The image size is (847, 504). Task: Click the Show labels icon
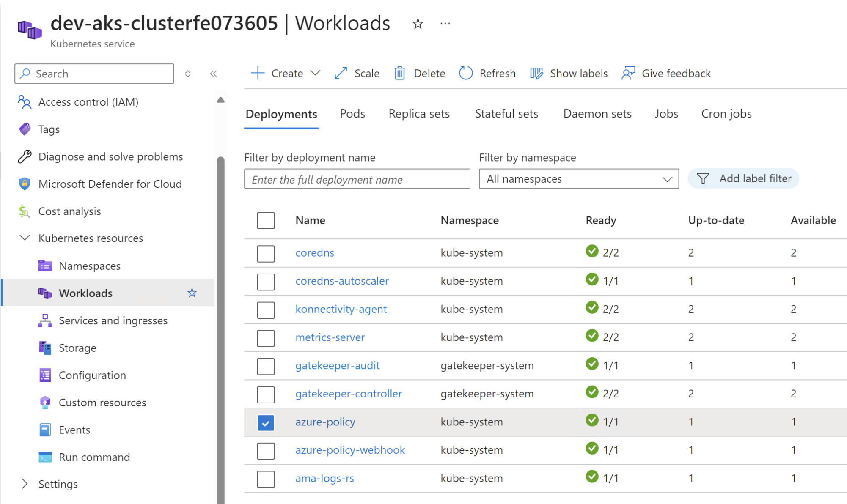pyautogui.click(x=536, y=73)
